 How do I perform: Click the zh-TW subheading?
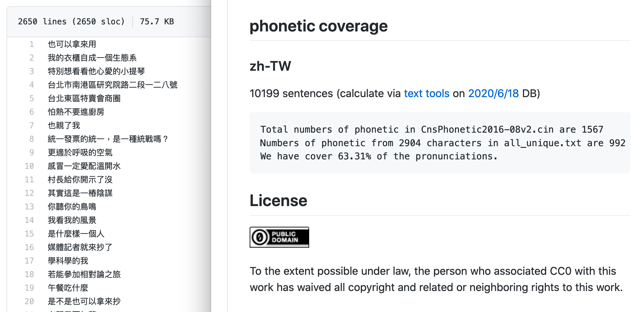(270, 66)
